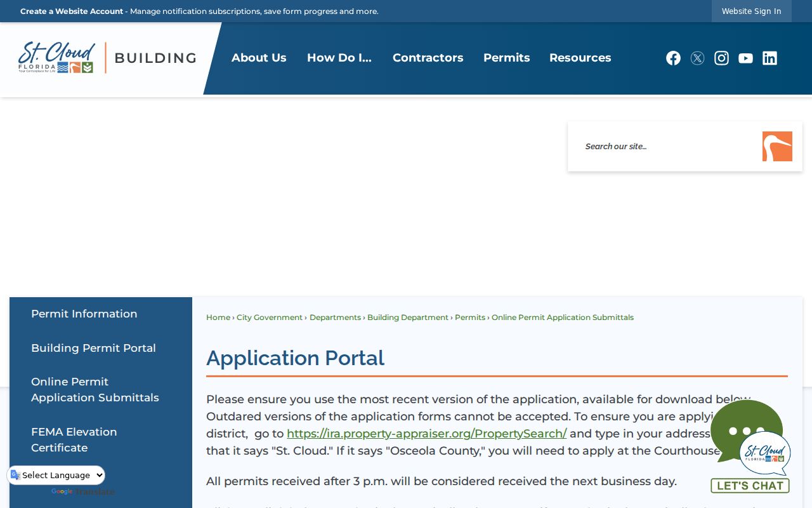The width and height of the screenshot is (812, 508).
Task: Go to City Government breadcrumb
Action: click(270, 317)
